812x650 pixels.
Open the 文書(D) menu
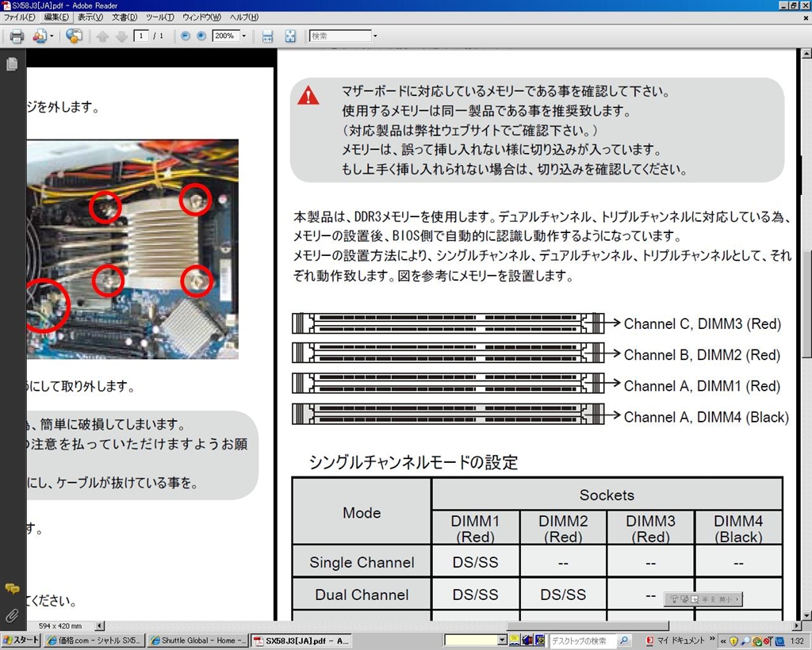pos(124,17)
